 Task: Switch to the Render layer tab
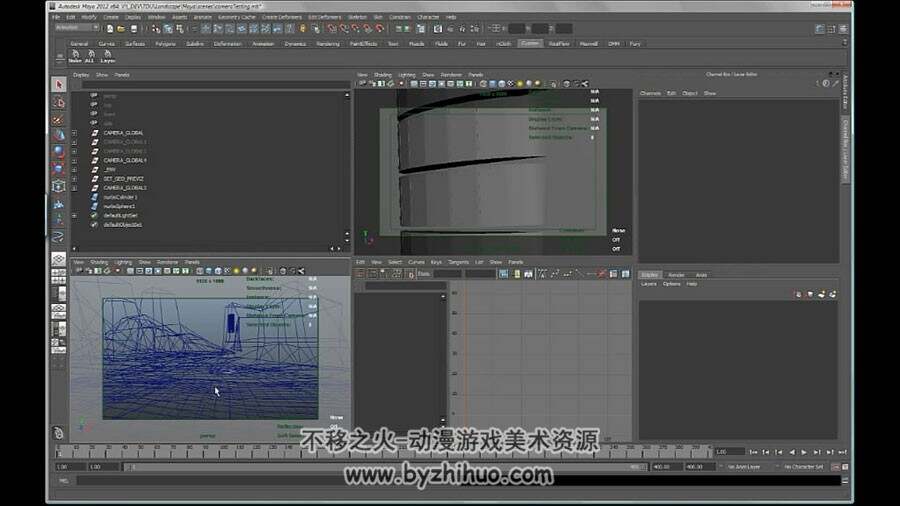tap(677, 274)
